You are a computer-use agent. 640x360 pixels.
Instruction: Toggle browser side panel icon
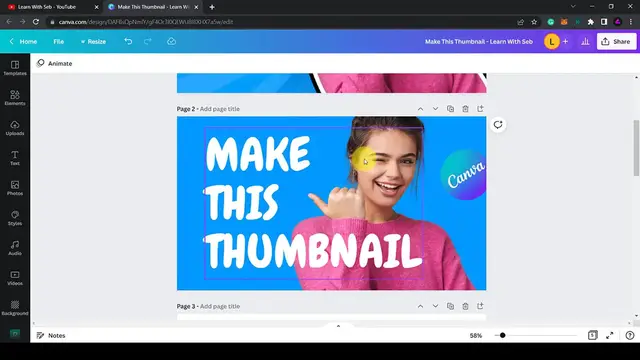pyautogui.click(x=604, y=22)
